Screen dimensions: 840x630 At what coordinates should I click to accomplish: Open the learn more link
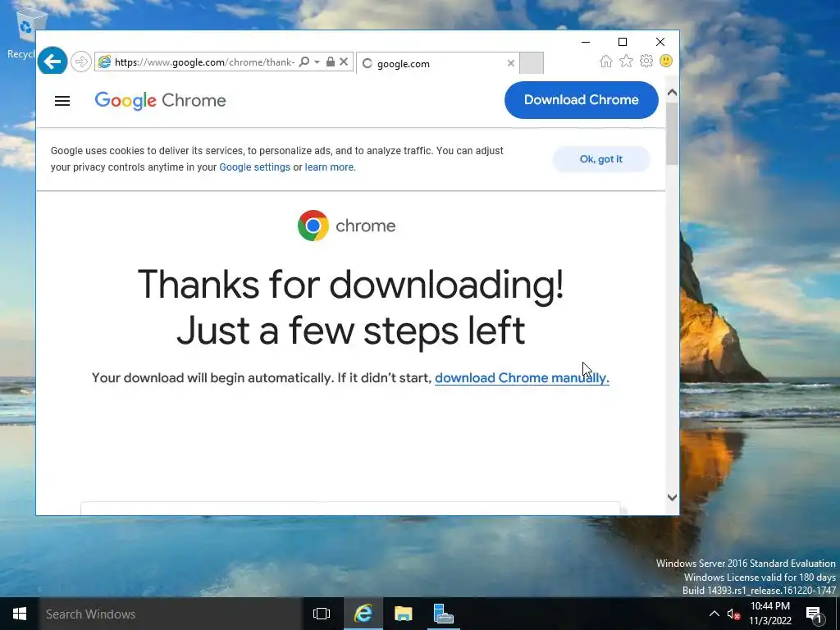[329, 167]
